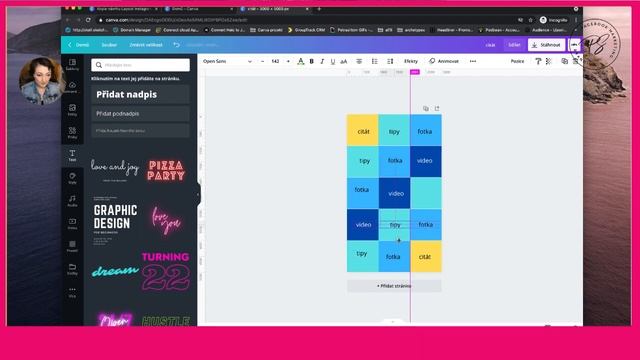Select the 'love you' neon text template
Screen dimensions: 640x360
166,220
